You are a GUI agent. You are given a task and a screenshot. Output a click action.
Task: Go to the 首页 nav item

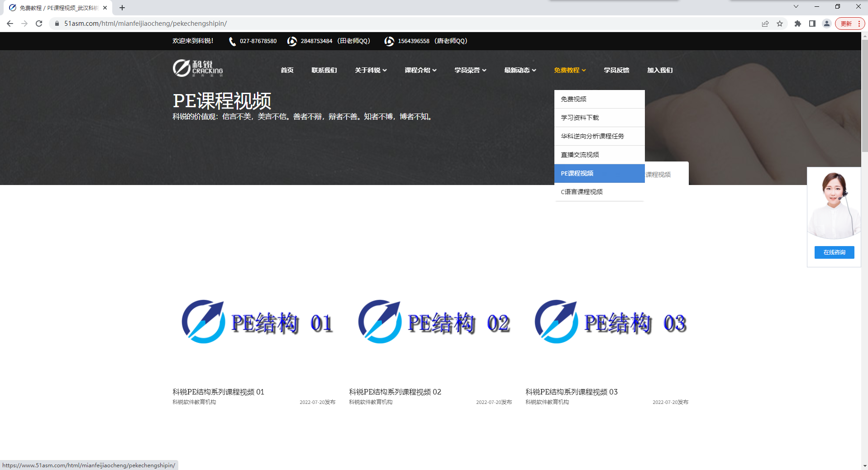click(x=287, y=70)
